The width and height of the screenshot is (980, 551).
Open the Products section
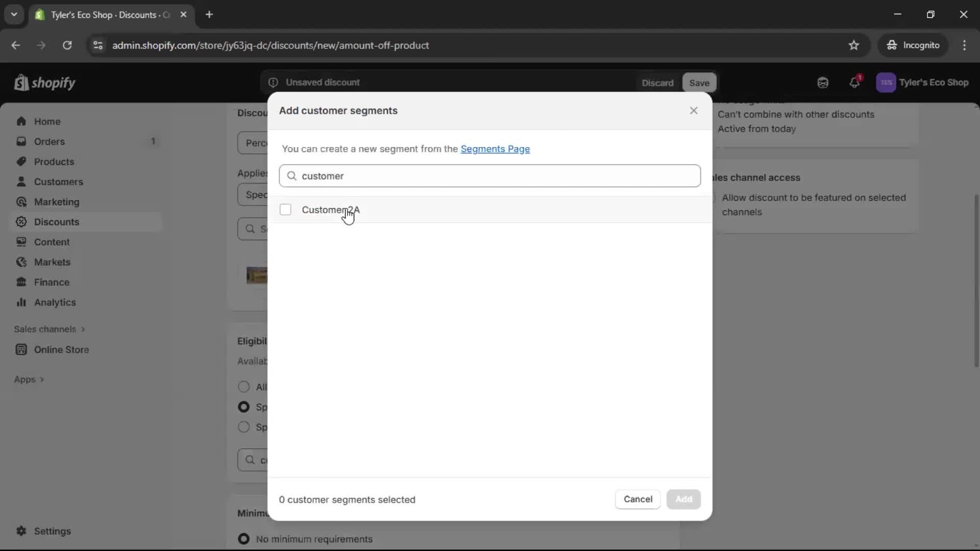point(55,161)
